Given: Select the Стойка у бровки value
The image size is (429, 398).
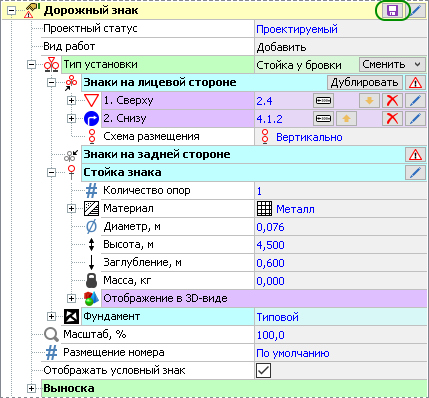Looking at the screenshot, I should [x=299, y=65].
